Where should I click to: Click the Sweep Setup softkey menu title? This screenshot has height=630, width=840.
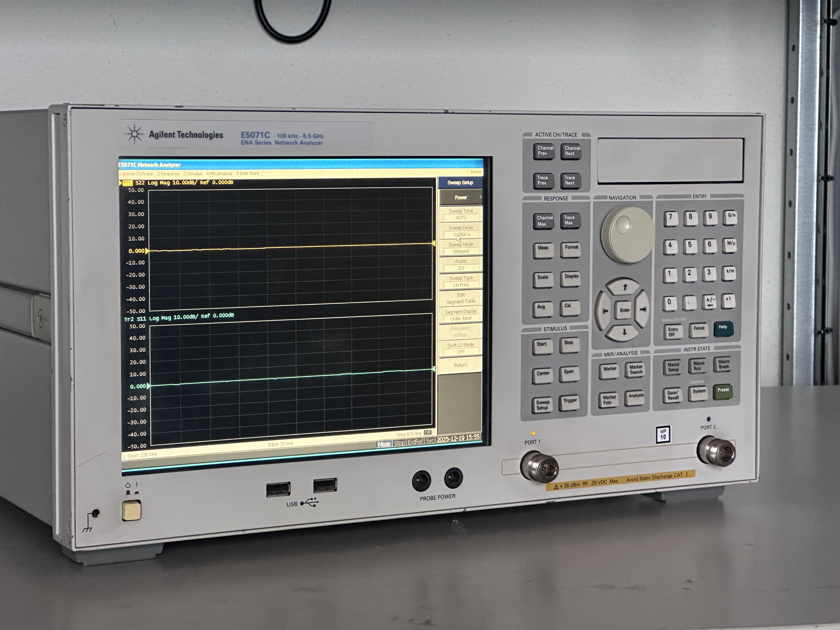pos(460,183)
